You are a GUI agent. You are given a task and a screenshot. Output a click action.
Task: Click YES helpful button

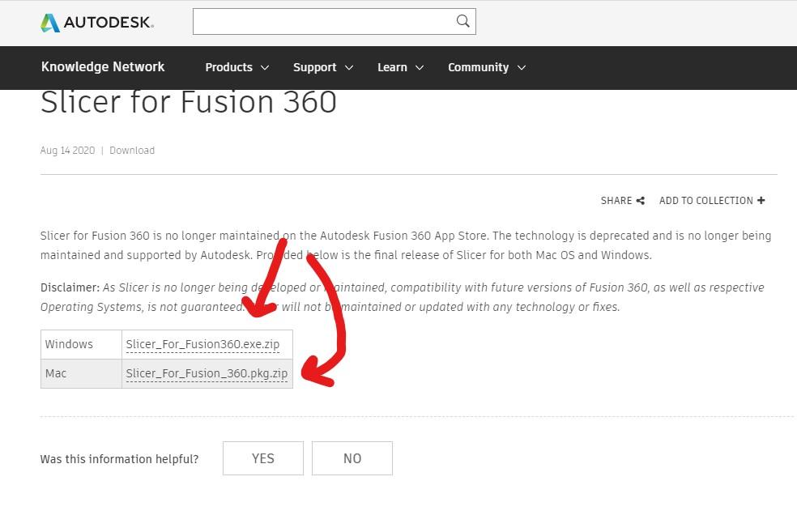point(262,458)
